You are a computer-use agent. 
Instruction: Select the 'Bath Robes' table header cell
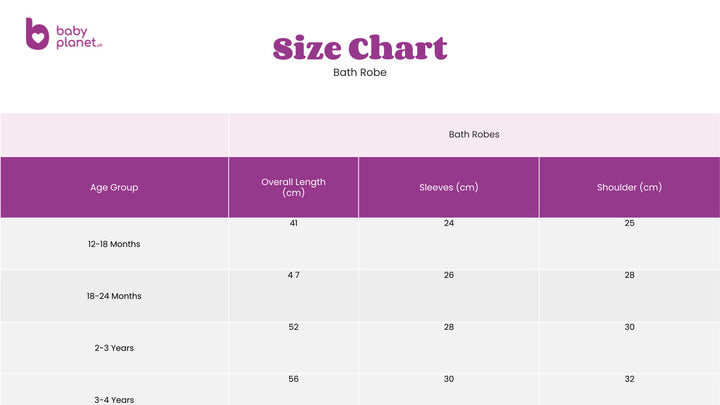[x=474, y=134]
